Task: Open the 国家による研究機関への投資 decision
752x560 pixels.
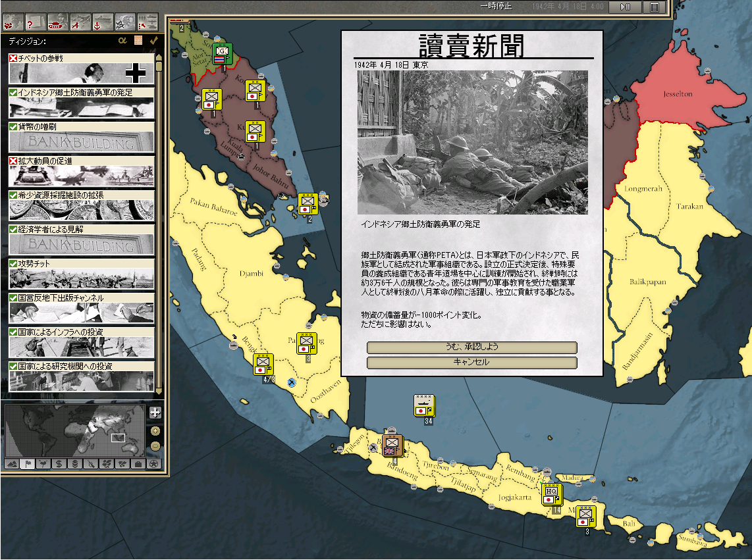Action: [x=82, y=377]
